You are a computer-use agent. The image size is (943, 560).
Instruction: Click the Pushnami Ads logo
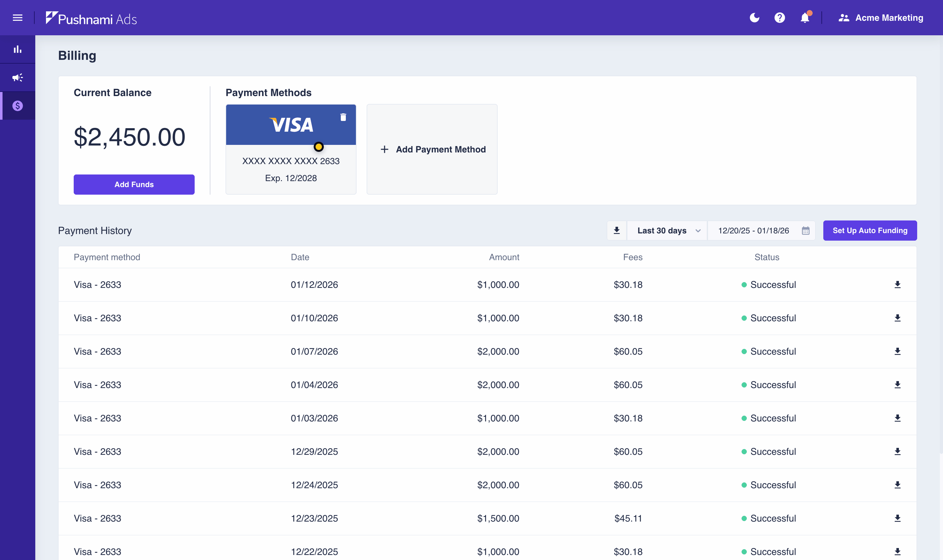pyautogui.click(x=91, y=18)
